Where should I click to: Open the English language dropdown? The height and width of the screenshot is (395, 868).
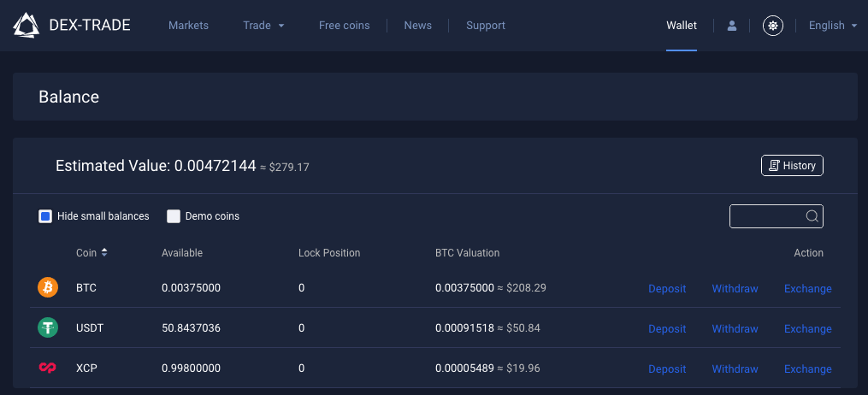833,26
